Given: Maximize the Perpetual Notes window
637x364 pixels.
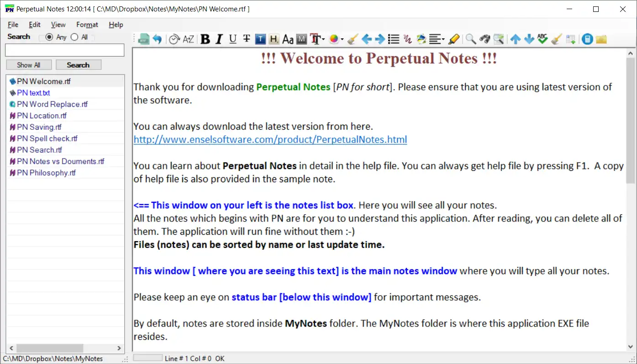Looking at the screenshot, I should pos(595,9).
